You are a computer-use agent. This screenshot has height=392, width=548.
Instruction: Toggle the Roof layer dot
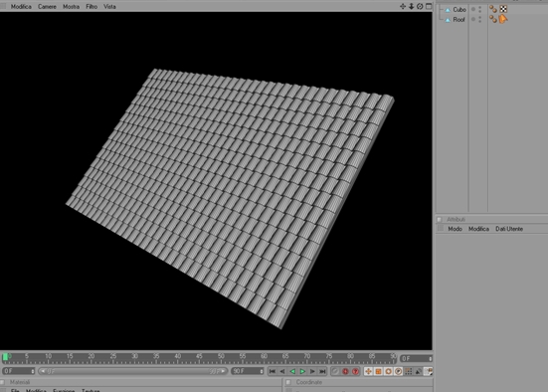(473, 19)
